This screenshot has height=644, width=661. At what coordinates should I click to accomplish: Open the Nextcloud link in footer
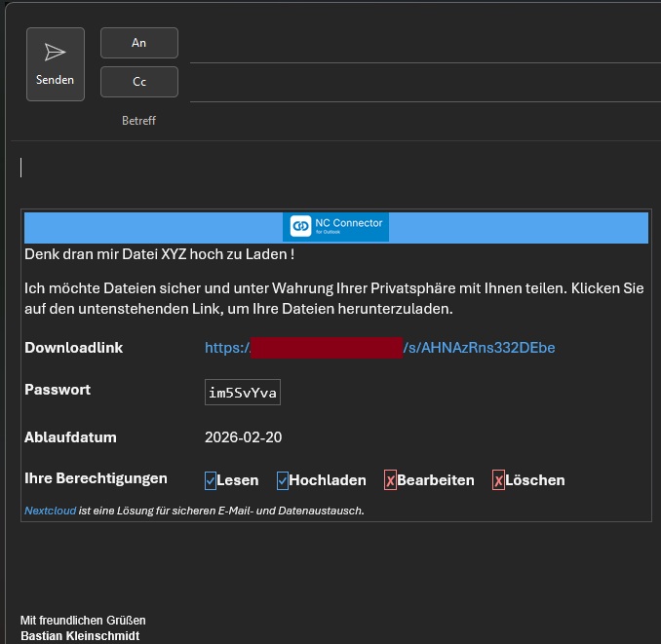pos(50,511)
